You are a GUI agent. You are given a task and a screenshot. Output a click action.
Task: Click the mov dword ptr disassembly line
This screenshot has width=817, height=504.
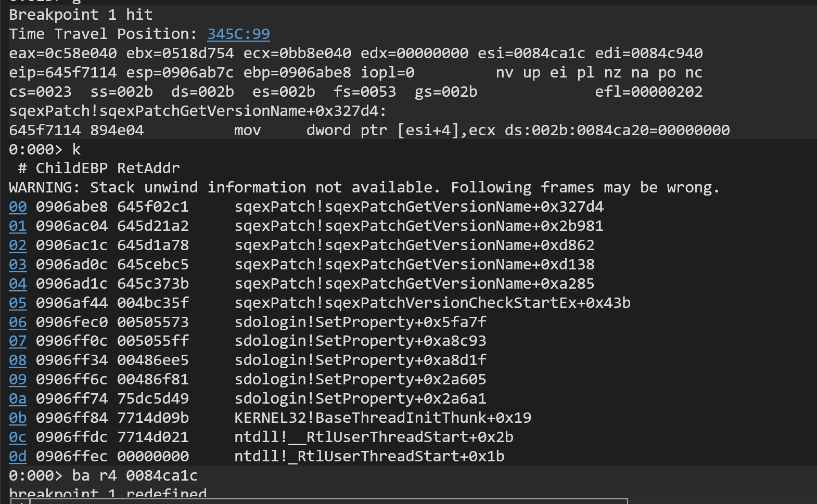tap(369, 131)
